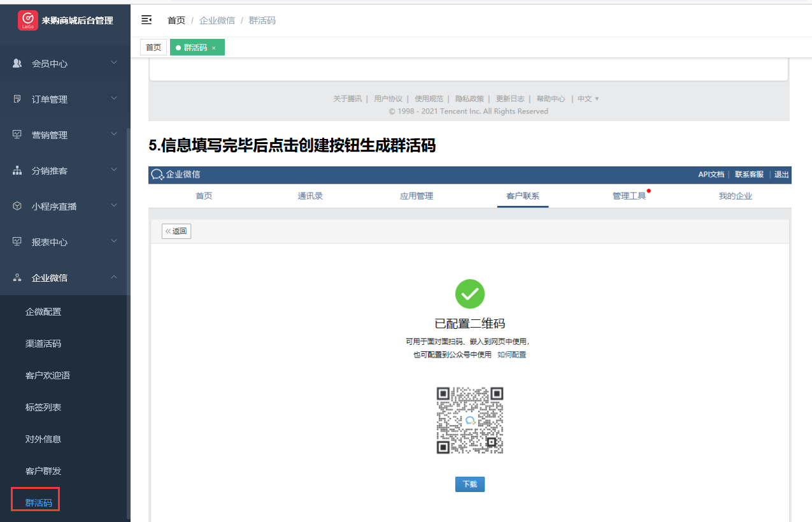Screen dimensions: 812x522
Task: Open the 隐私政策 footer link
Action: 469,99
